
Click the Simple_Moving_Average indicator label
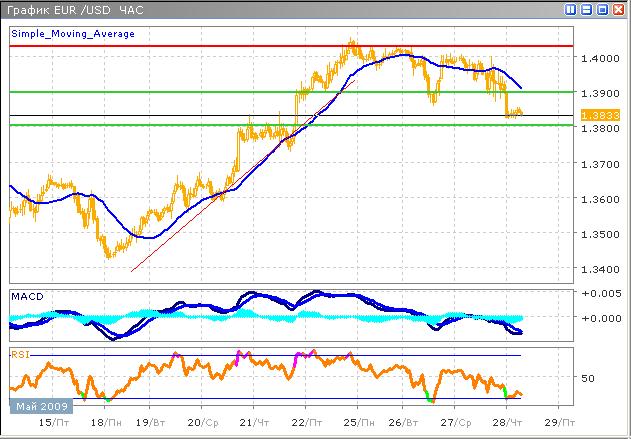(73, 33)
